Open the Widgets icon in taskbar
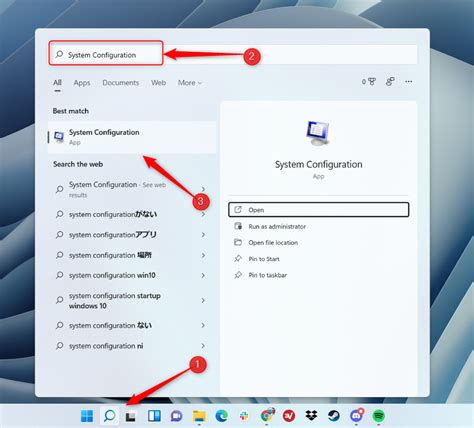Screen dimensions: 474x428 click(154, 416)
